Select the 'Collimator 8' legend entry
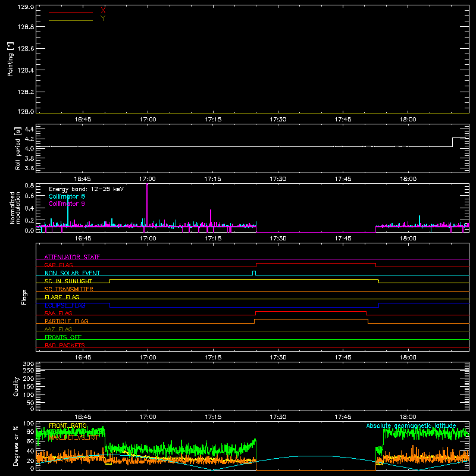The width and height of the screenshot is (476, 476). (67, 196)
